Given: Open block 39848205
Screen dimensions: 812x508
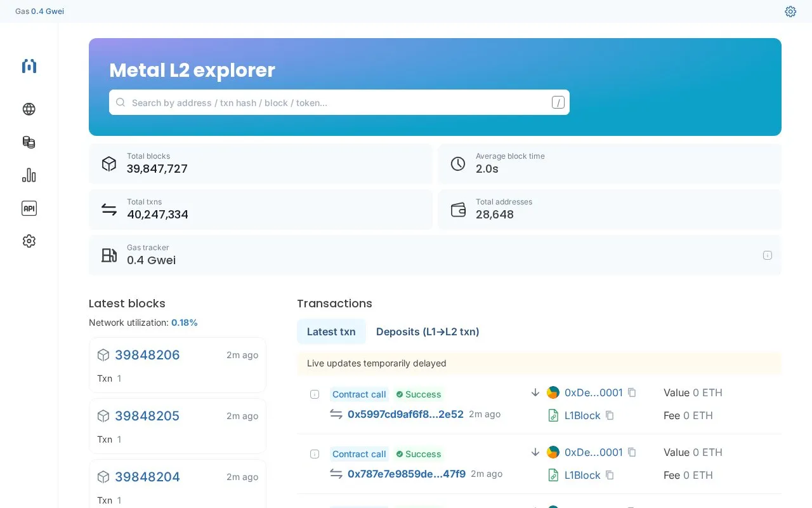Looking at the screenshot, I should pos(147,416).
